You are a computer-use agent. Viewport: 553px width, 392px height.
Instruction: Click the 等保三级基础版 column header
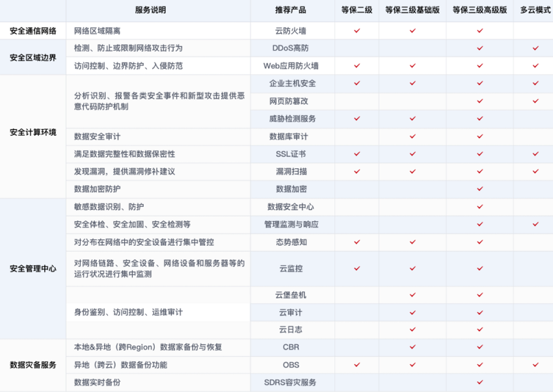(x=412, y=10)
